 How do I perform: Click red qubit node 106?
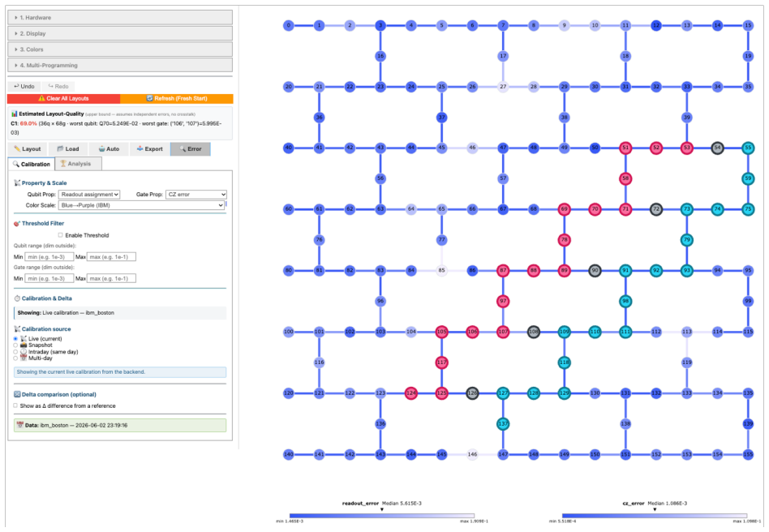click(472, 332)
